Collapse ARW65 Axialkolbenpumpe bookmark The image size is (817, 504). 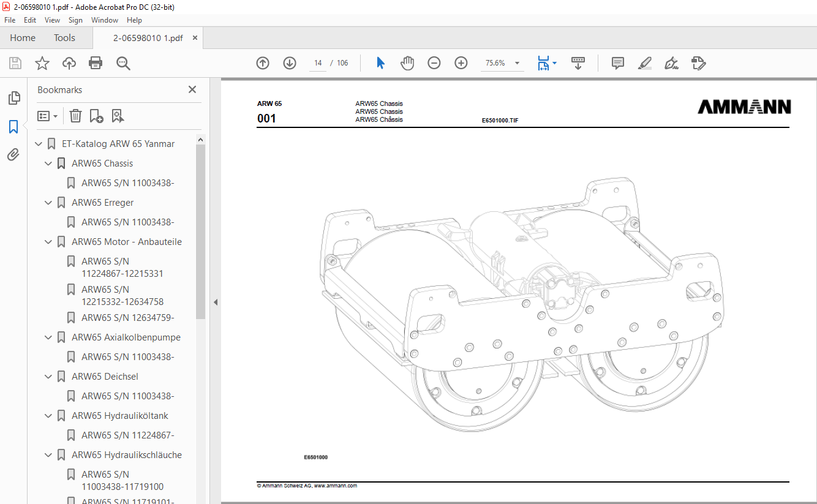tap(48, 337)
